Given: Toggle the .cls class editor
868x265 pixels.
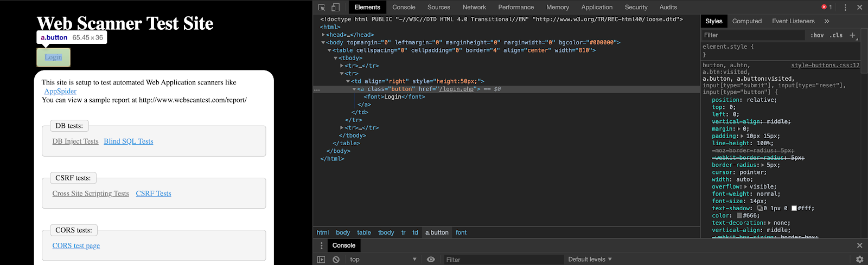Looking at the screenshot, I should point(836,35).
